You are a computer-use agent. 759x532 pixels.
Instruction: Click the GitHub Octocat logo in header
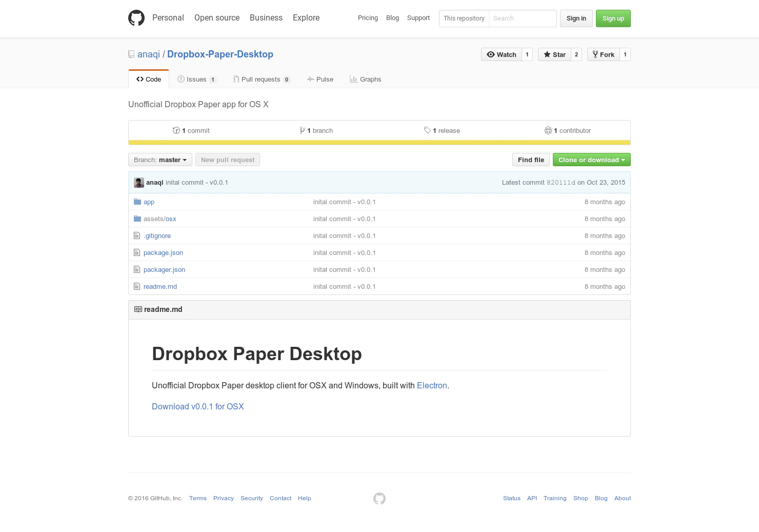pyautogui.click(x=136, y=18)
